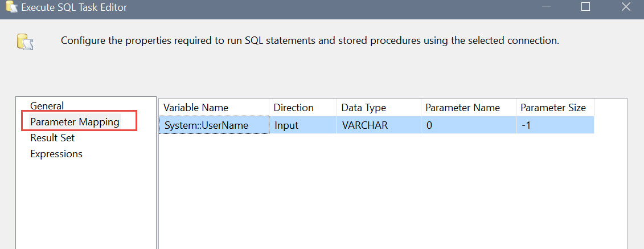Open the System::UserName variable dropdown cell
This screenshot has height=249, width=644.
pyautogui.click(x=214, y=125)
